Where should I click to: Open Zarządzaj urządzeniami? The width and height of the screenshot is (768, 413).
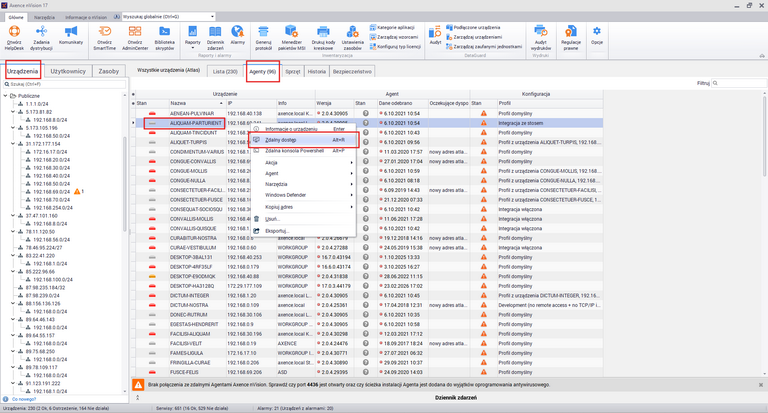point(474,37)
